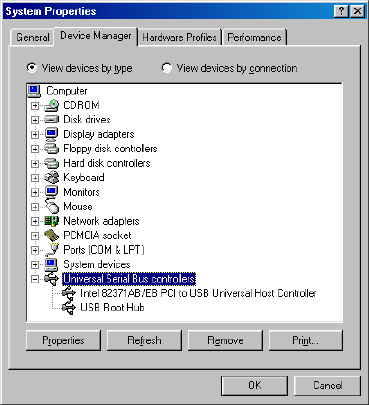Click the Keyboard device icon
The image size is (369, 405).
(x=52, y=177)
